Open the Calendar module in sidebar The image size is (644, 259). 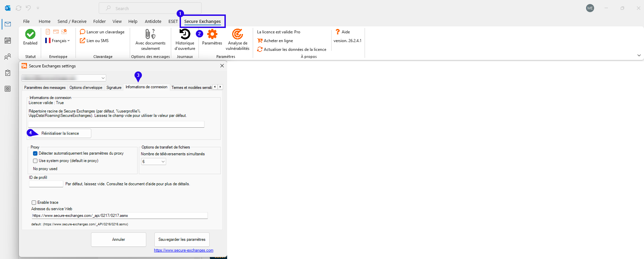click(8, 40)
